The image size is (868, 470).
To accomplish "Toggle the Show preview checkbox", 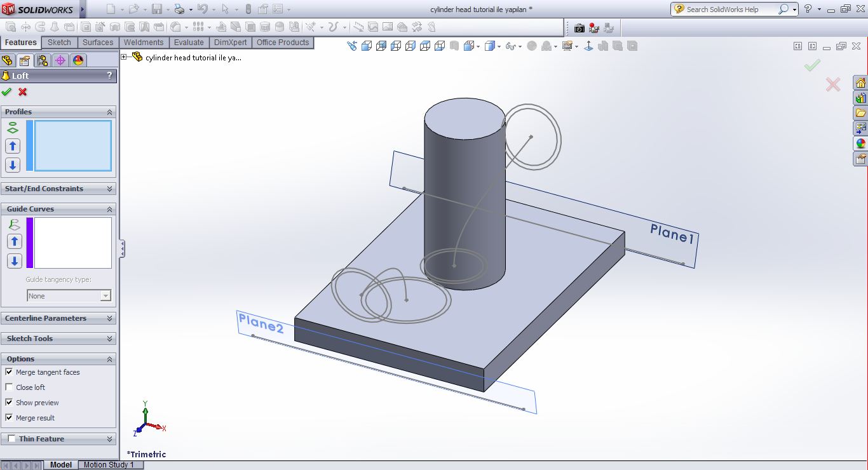I will [x=9, y=403].
